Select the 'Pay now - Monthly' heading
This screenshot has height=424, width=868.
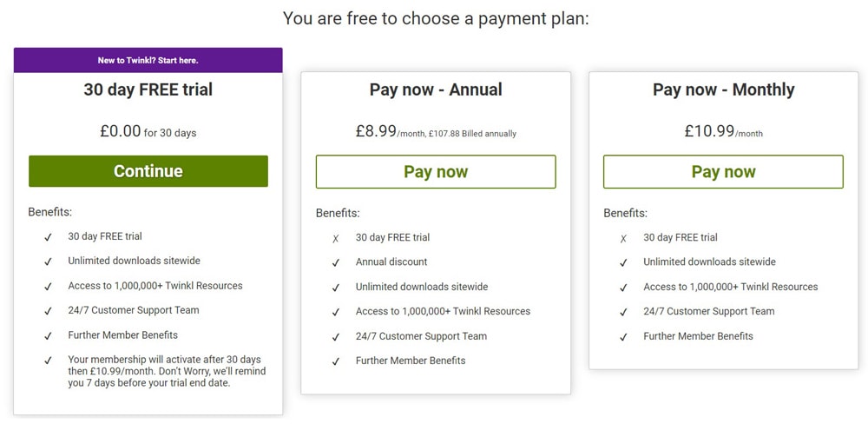point(723,89)
